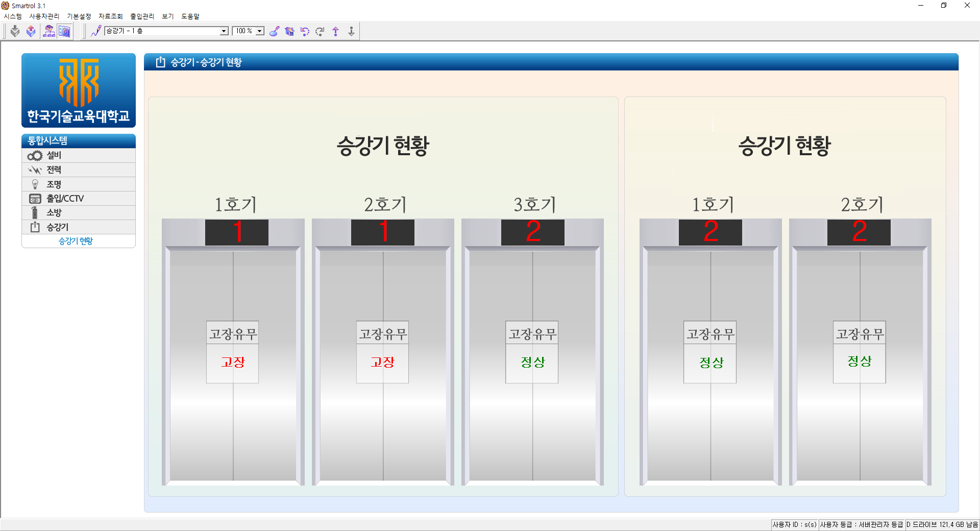The width and height of the screenshot is (980, 531).
Task: Click the purple move-up arrow icon
Action: pyautogui.click(x=336, y=31)
